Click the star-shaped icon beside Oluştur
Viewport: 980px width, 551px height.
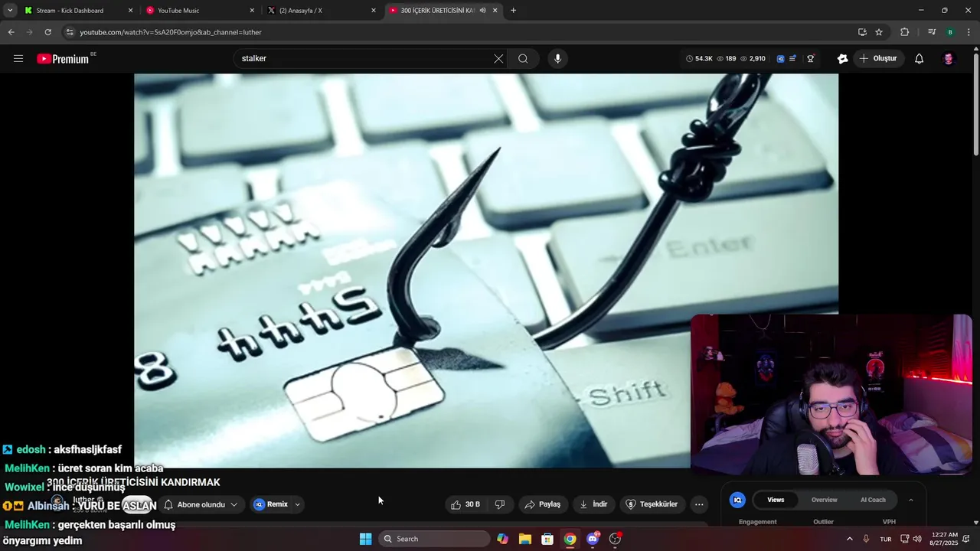pyautogui.click(x=843, y=58)
